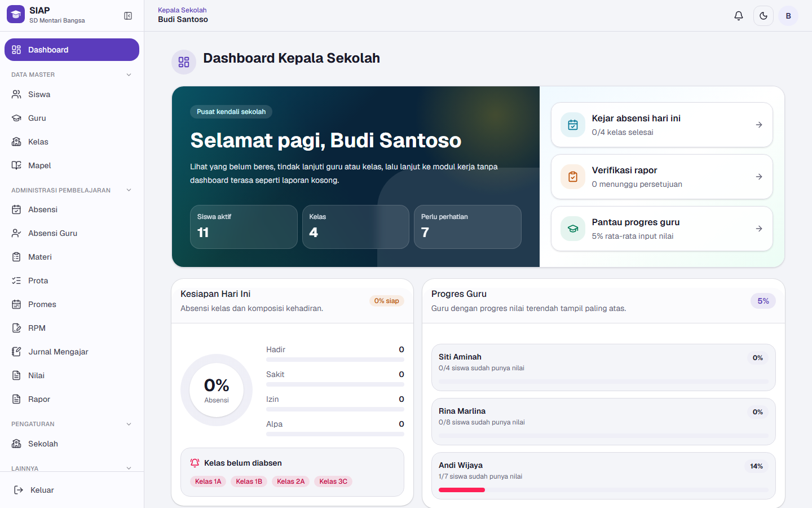Collapse the LAINNYA section chevron
The height and width of the screenshot is (508, 812).
[129, 468]
